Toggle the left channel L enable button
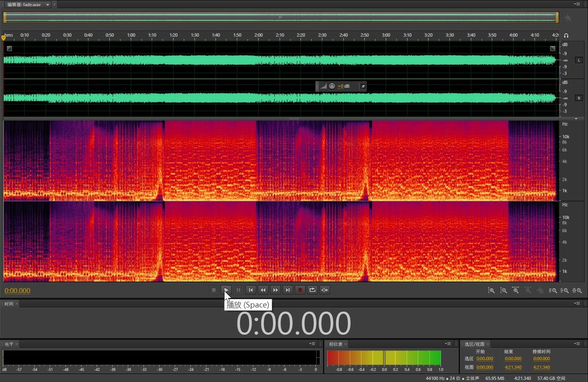This screenshot has height=382, width=588. pyautogui.click(x=579, y=60)
